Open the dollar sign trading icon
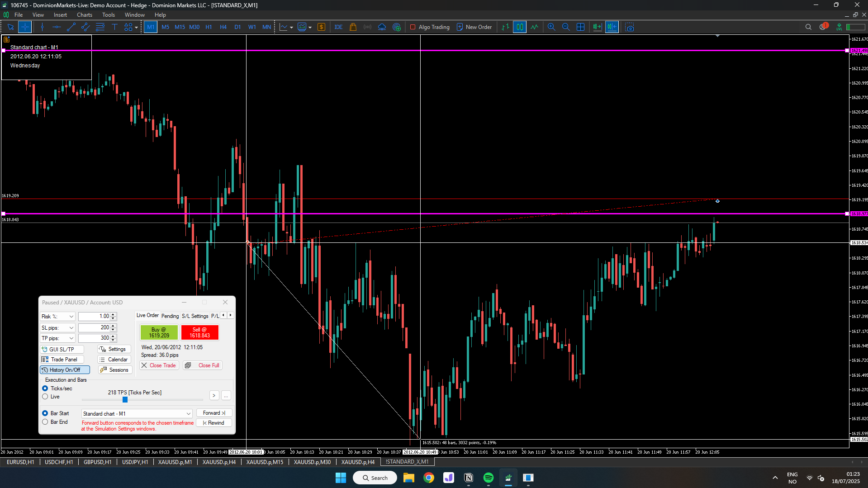Image resolution: width=868 pixels, height=488 pixels. (x=322, y=27)
